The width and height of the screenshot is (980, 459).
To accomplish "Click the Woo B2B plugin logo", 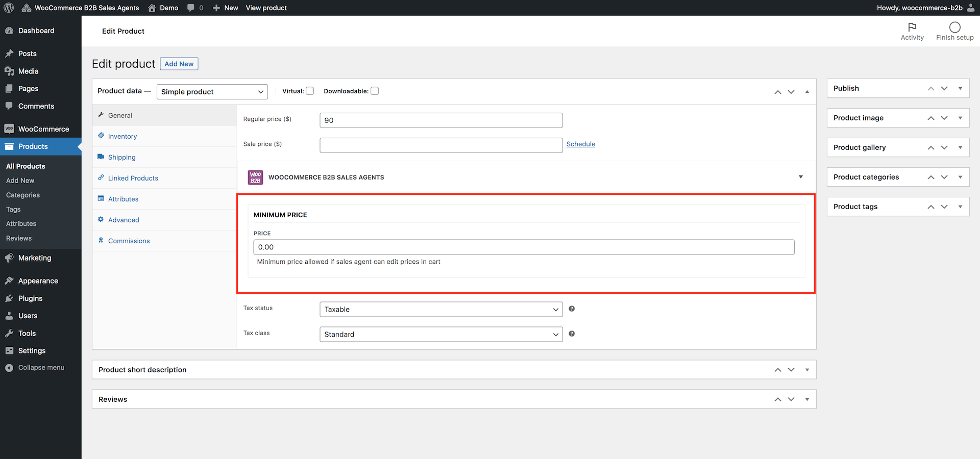I will point(255,177).
